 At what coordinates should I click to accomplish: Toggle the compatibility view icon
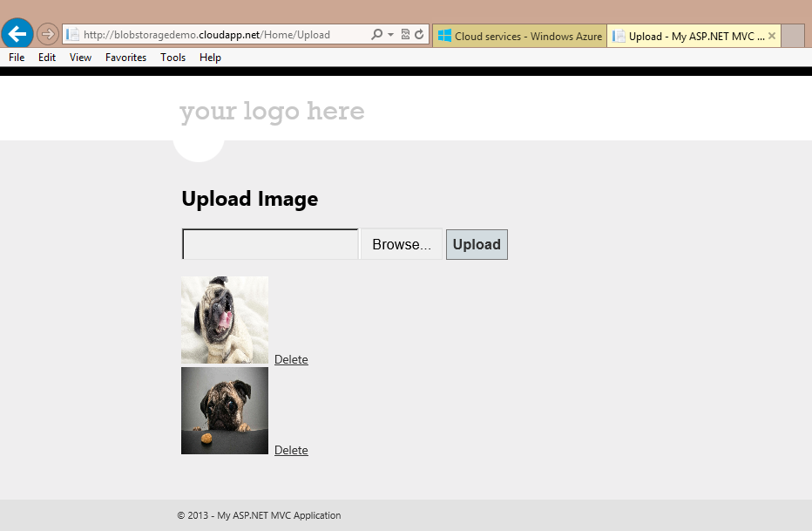point(405,34)
